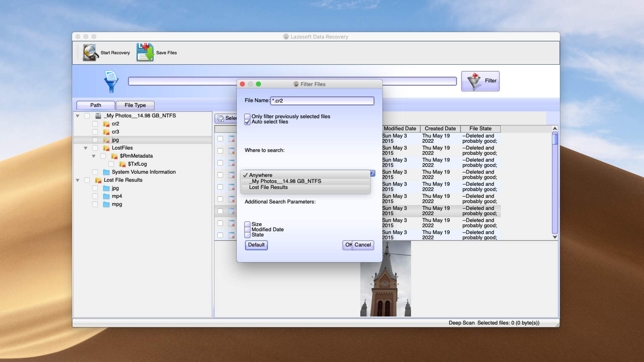Image resolution: width=644 pixels, height=362 pixels.
Task: Click the Where to search dropdown arrow
Action: coord(372,173)
